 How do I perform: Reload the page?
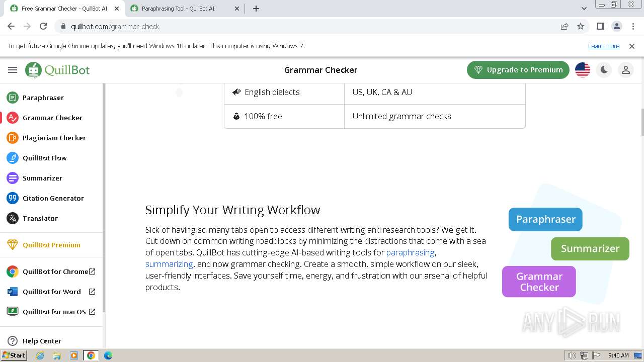click(x=43, y=27)
